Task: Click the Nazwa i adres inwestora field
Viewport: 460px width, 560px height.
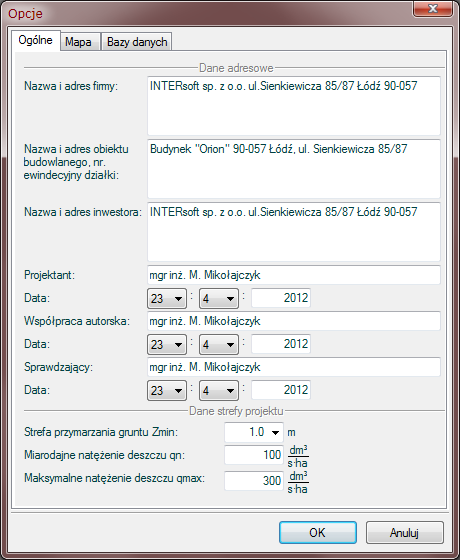Action: 294,232
